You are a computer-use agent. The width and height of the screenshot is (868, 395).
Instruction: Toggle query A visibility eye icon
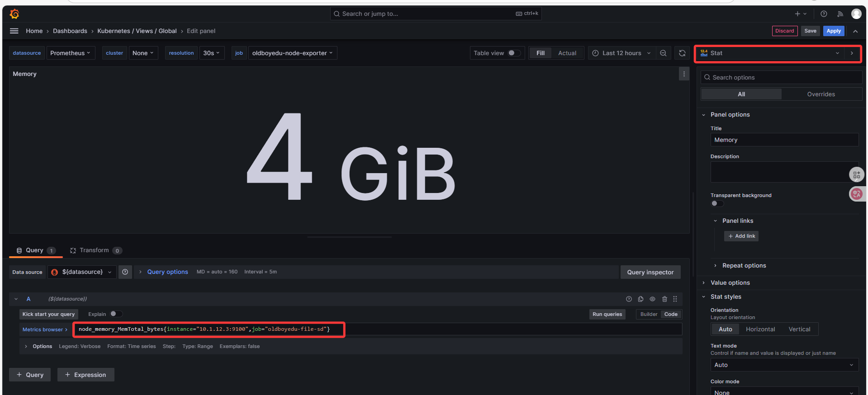pos(652,299)
